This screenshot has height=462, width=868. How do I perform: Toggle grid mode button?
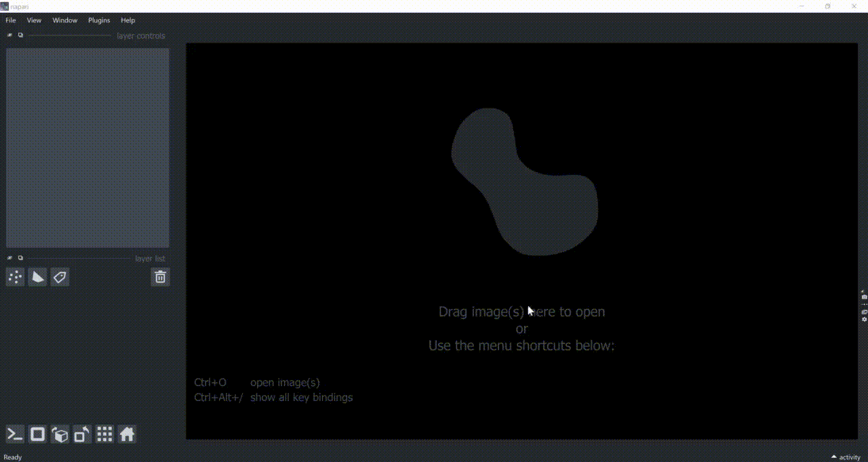104,434
